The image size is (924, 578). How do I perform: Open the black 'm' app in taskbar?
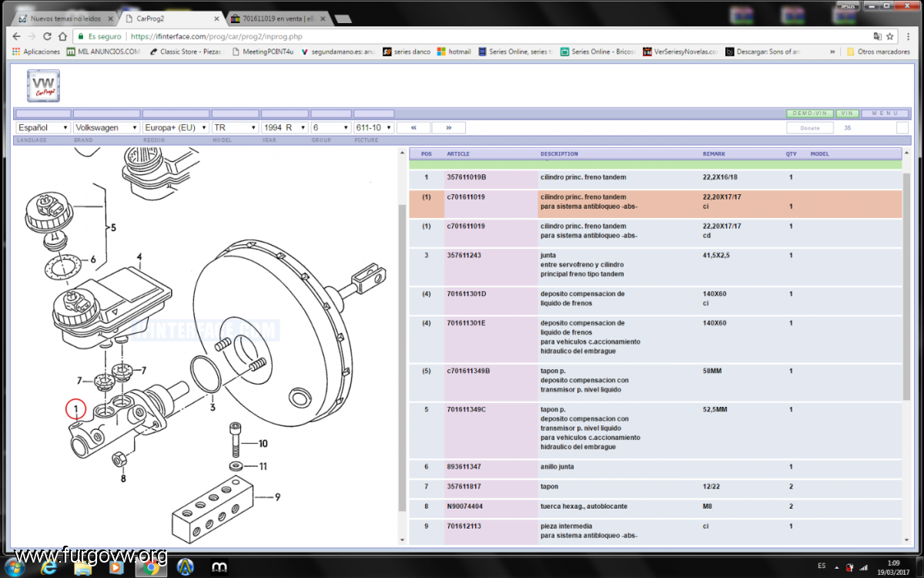219,567
